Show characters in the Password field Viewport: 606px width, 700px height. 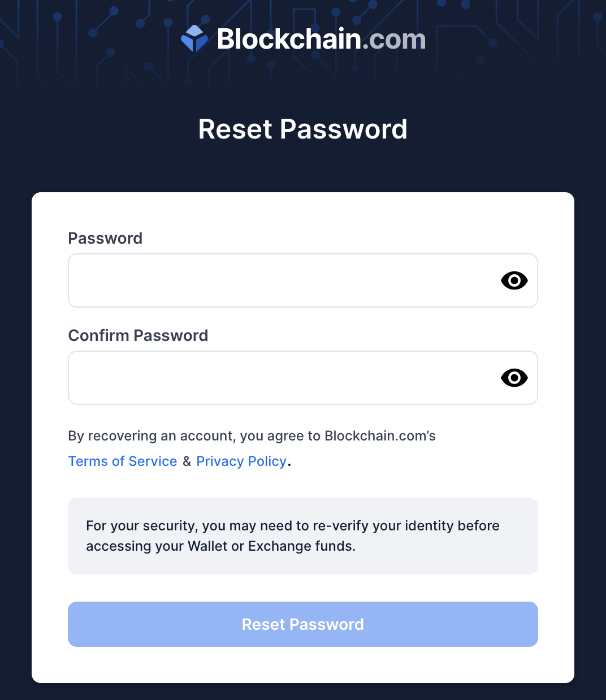click(514, 280)
